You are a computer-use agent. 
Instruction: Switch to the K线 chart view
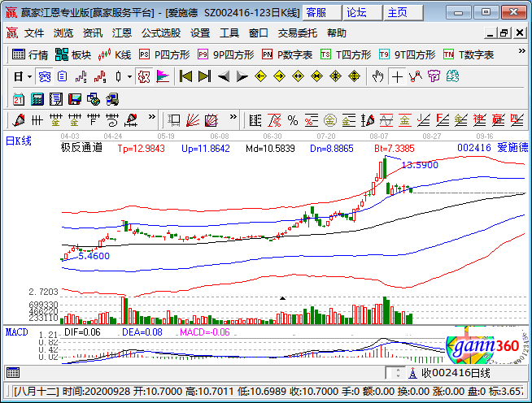pos(115,54)
